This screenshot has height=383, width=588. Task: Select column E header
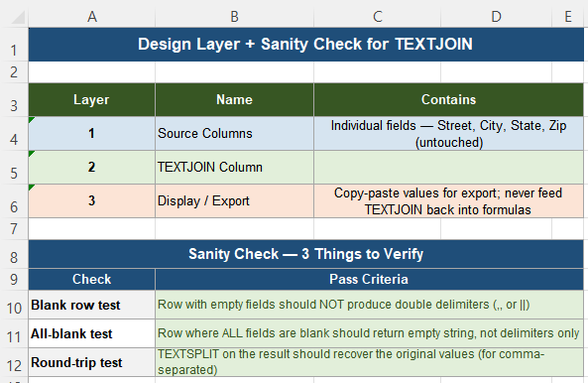[x=568, y=17]
